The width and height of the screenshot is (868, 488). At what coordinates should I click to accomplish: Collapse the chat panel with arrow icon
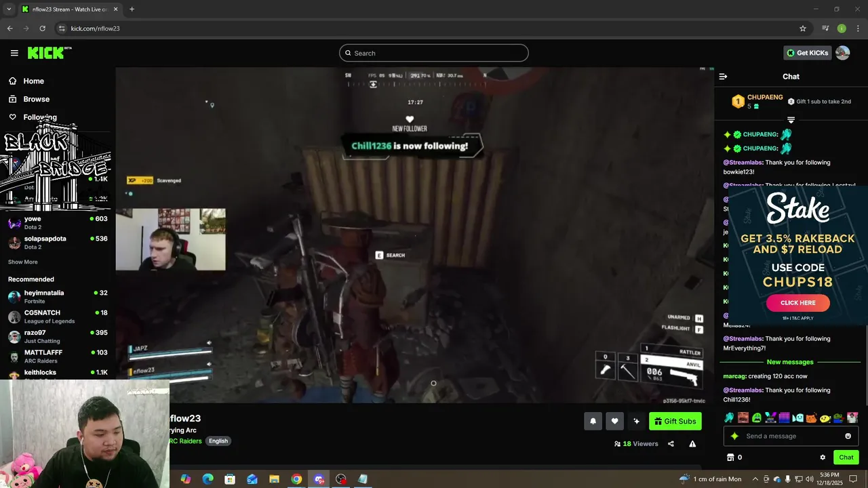tap(723, 77)
